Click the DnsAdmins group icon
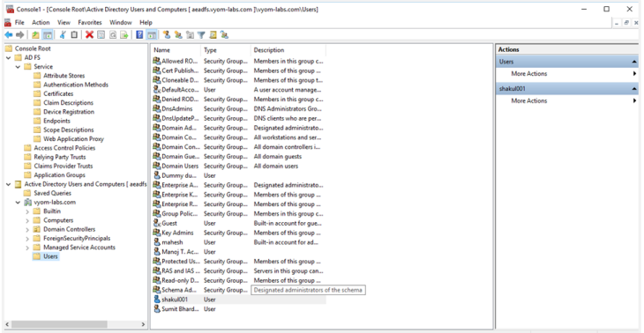Screen dimensions: 644x333 (157, 108)
